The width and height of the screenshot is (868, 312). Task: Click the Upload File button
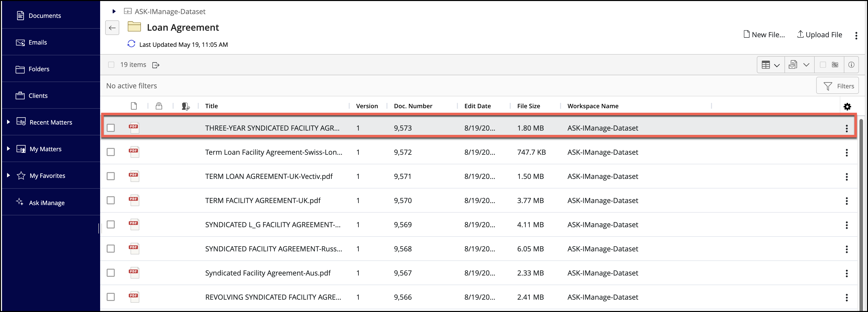point(819,34)
